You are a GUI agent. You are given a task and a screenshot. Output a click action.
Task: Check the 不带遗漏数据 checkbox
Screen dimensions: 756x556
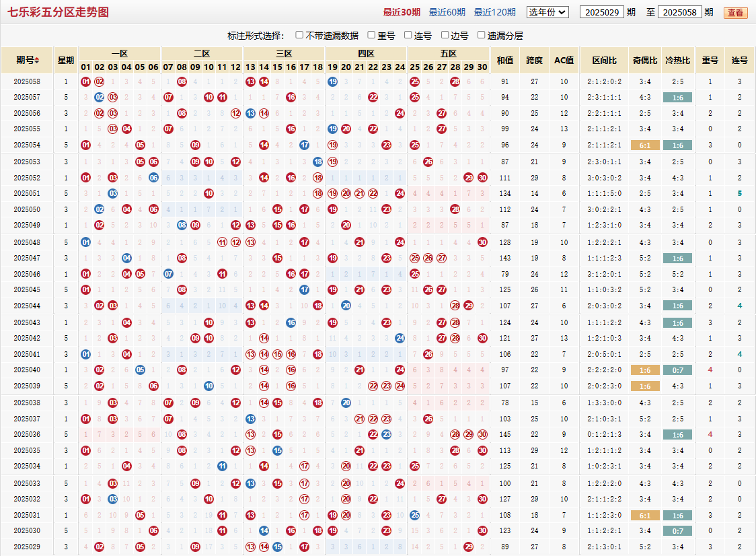coord(299,35)
